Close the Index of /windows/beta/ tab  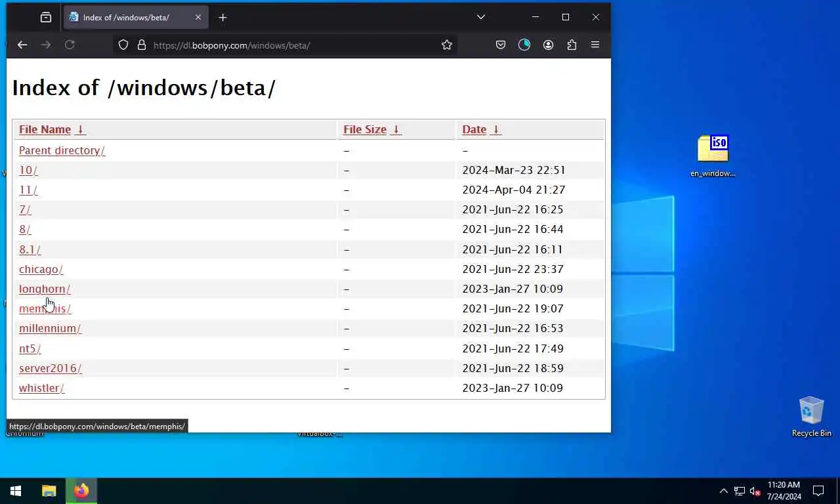[198, 17]
